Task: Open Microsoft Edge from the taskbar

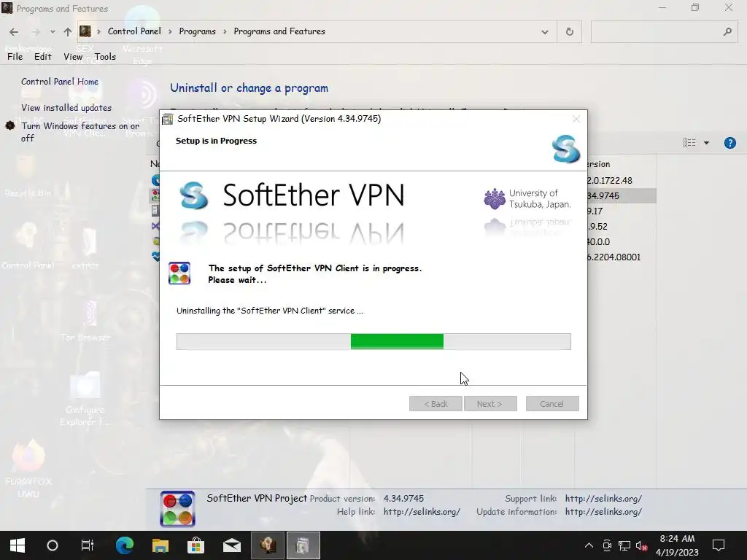Action: tap(124, 545)
